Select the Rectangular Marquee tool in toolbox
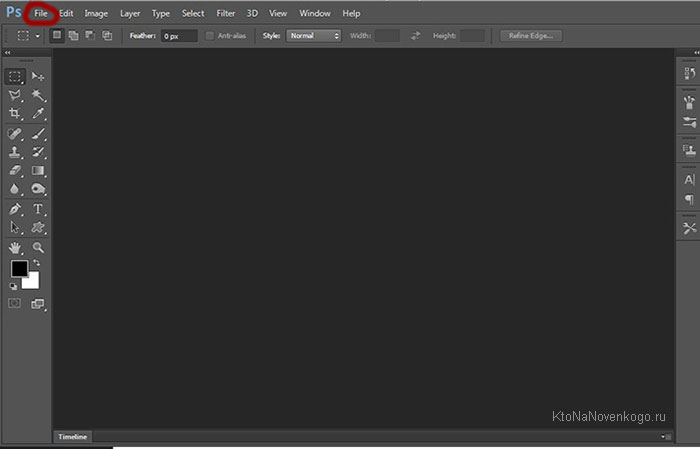 [x=15, y=77]
